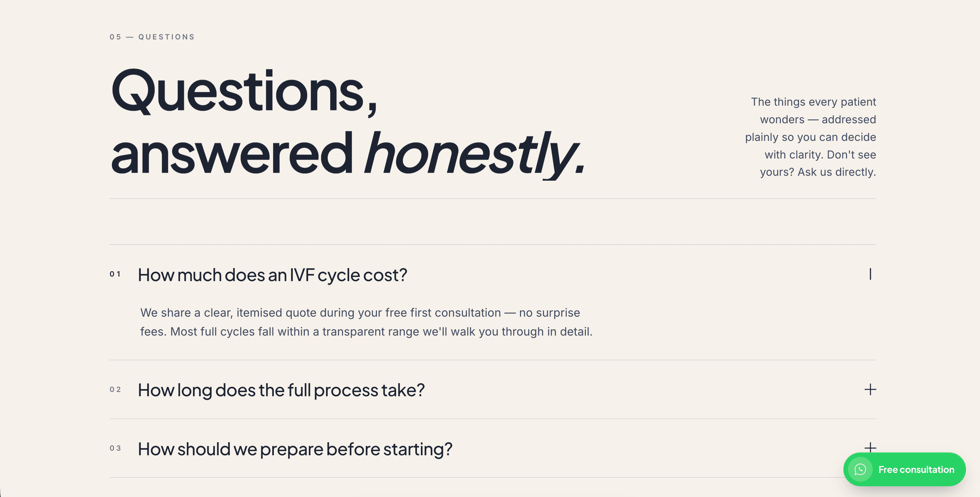Click the 01 question number label
This screenshot has height=497, width=980.
click(115, 274)
